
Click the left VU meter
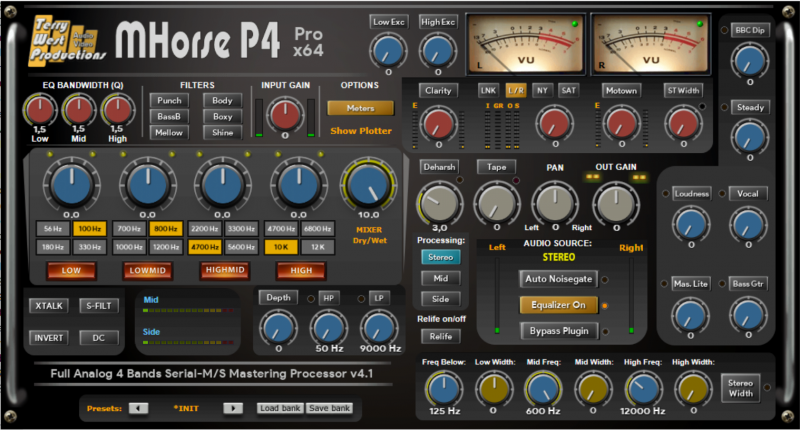click(526, 45)
